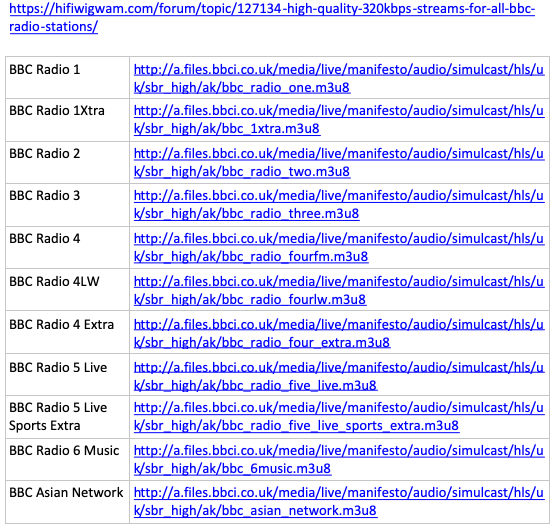Click the BBC Radio 1 table cell

67,77
